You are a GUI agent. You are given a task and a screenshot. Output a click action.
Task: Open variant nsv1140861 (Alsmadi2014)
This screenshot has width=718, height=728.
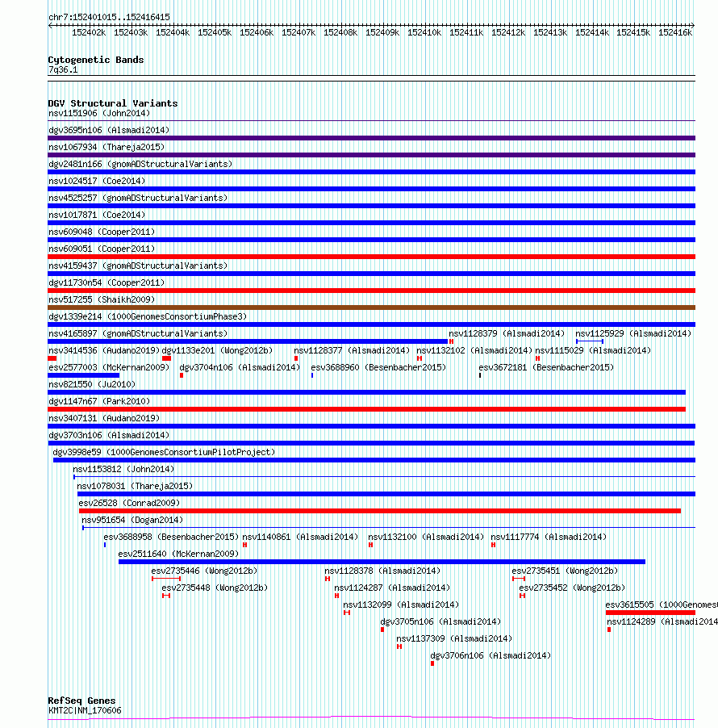(301, 537)
